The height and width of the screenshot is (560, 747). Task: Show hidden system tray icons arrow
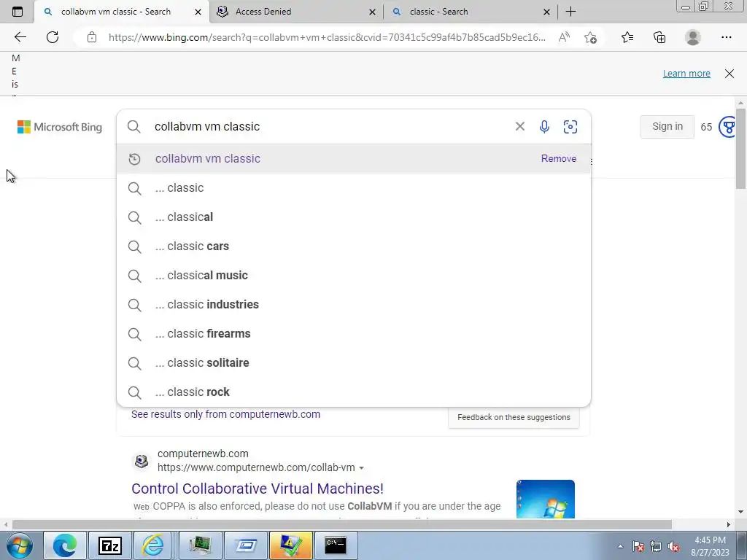(x=620, y=546)
